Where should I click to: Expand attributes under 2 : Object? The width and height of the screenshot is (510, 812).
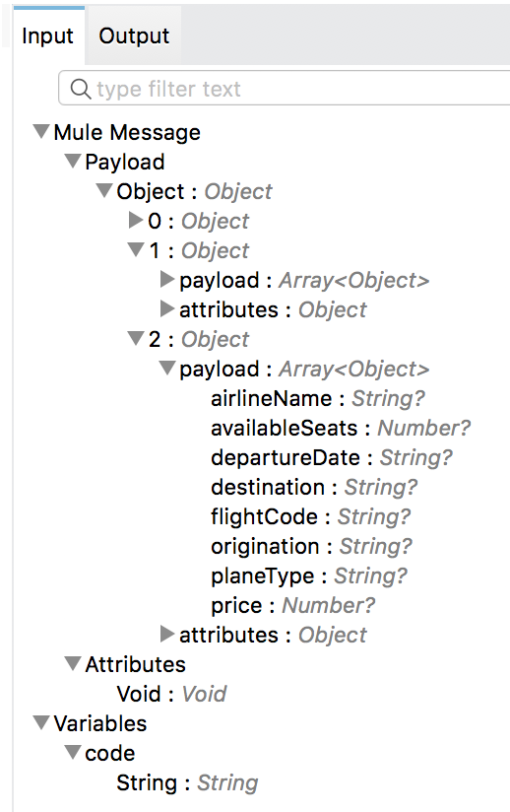[167, 634]
